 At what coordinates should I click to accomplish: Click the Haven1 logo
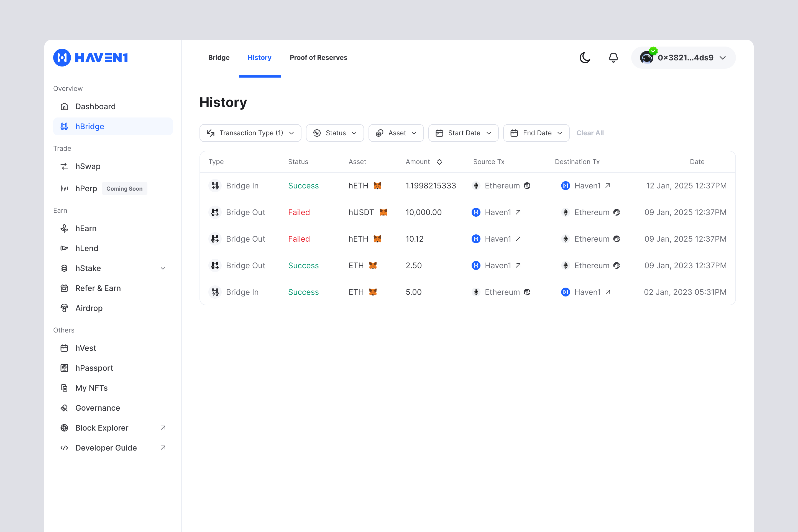point(91,58)
